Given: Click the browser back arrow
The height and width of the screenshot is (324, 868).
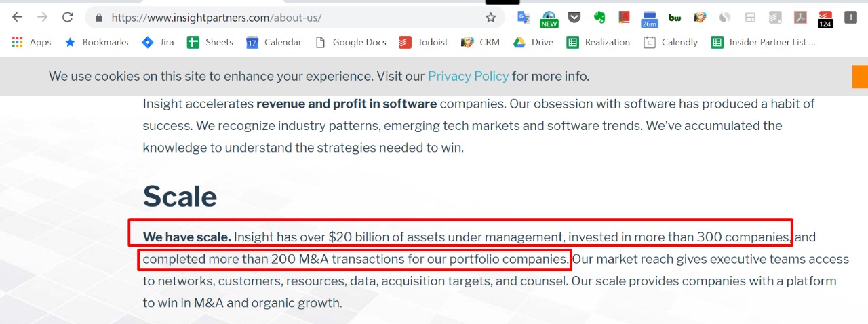Looking at the screenshot, I should point(18,18).
